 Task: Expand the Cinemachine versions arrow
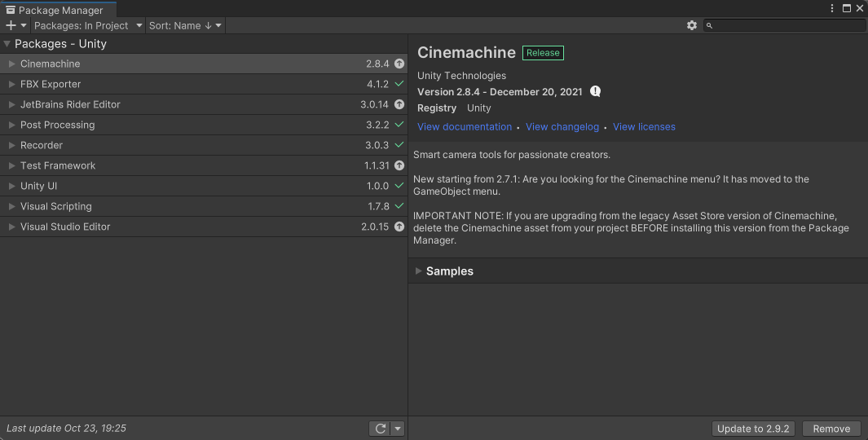pos(11,64)
